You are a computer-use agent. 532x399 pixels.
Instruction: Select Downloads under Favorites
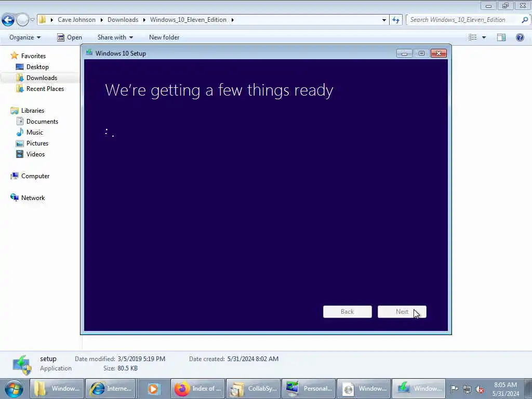[42, 78]
